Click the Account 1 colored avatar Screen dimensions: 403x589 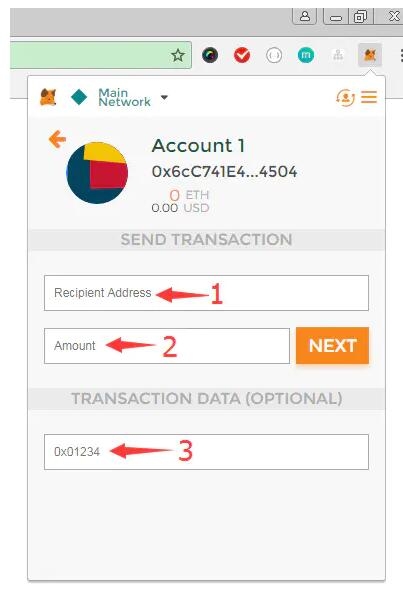[97, 173]
